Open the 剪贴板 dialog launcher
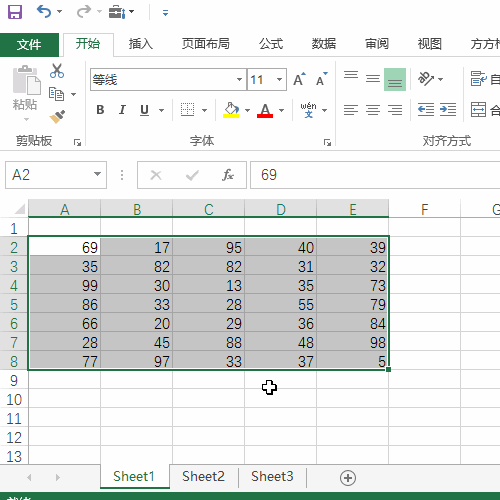The image size is (500, 500). (x=77, y=143)
